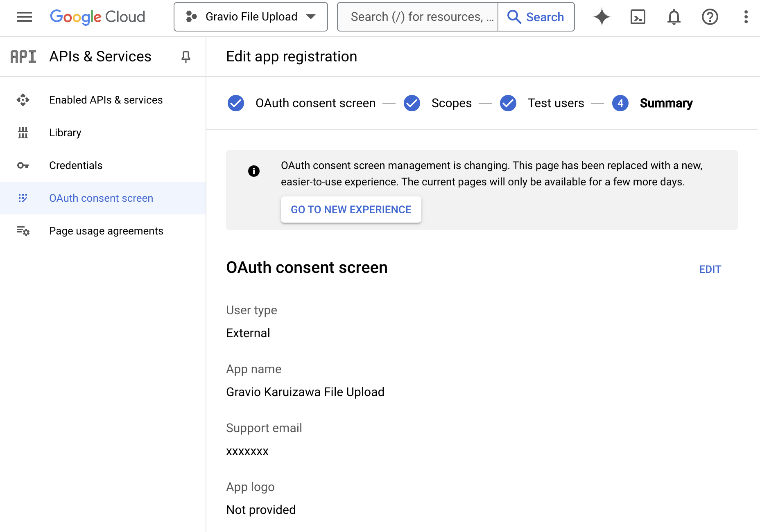The height and width of the screenshot is (532, 760).
Task: Click the External user type value
Action: coord(248,333)
